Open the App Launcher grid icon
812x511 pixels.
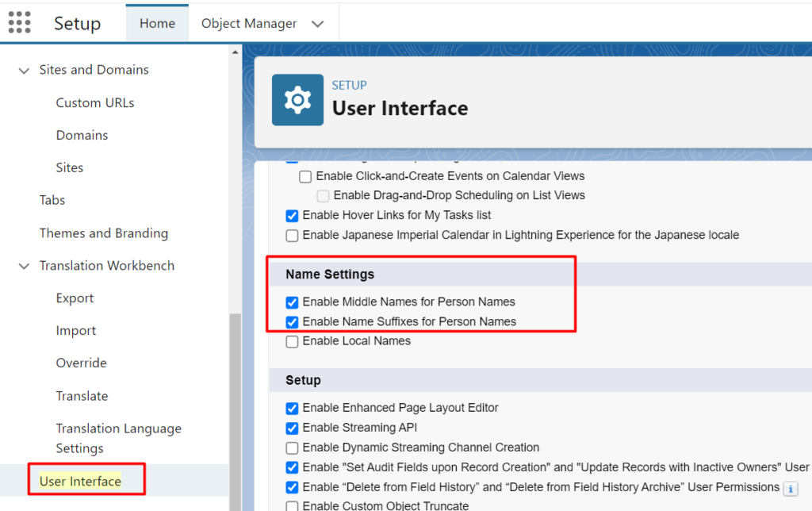(20, 23)
